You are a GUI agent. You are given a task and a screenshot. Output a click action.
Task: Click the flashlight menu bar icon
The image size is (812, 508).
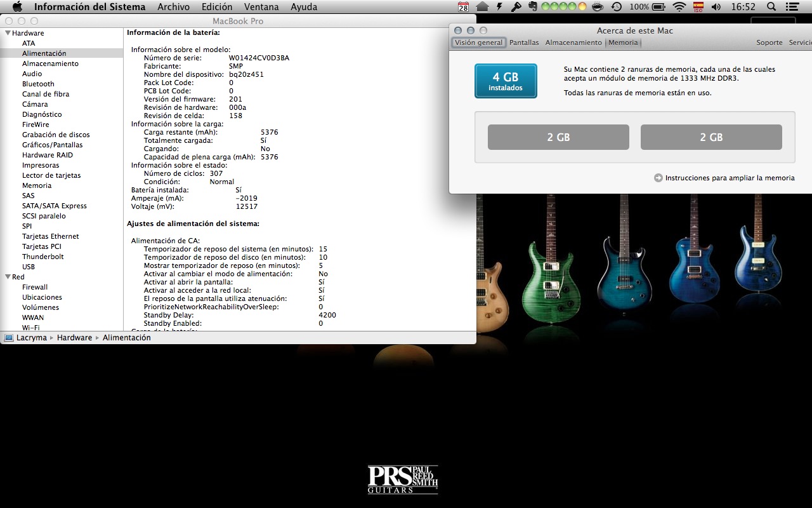(516, 7)
